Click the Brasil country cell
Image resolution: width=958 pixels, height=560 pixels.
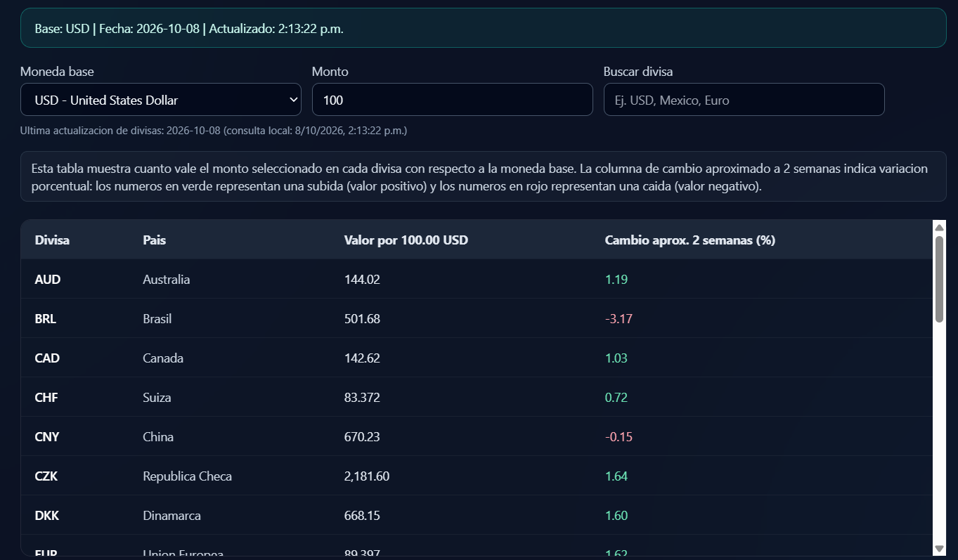157,319
